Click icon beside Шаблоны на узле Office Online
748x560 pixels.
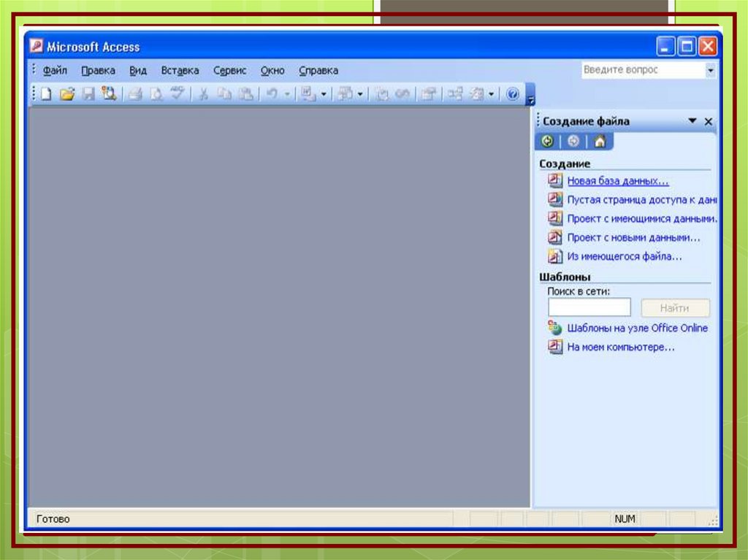(554, 328)
